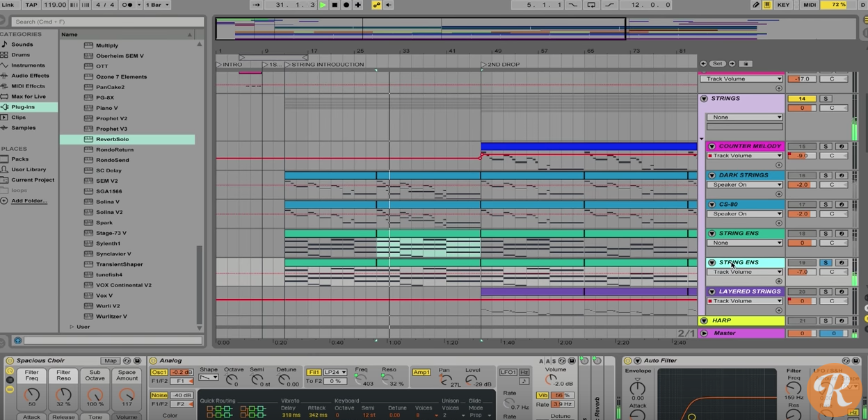The height and width of the screenshot is (420, 868).
Task: Click the Filter Freq macro knob
Action: pos(31,394)
